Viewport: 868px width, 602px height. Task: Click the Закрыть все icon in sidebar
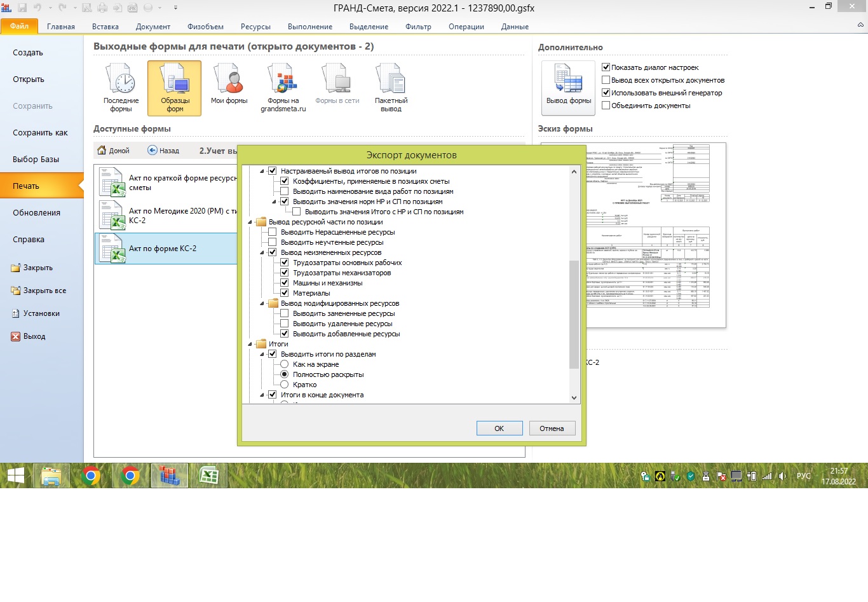16,291
